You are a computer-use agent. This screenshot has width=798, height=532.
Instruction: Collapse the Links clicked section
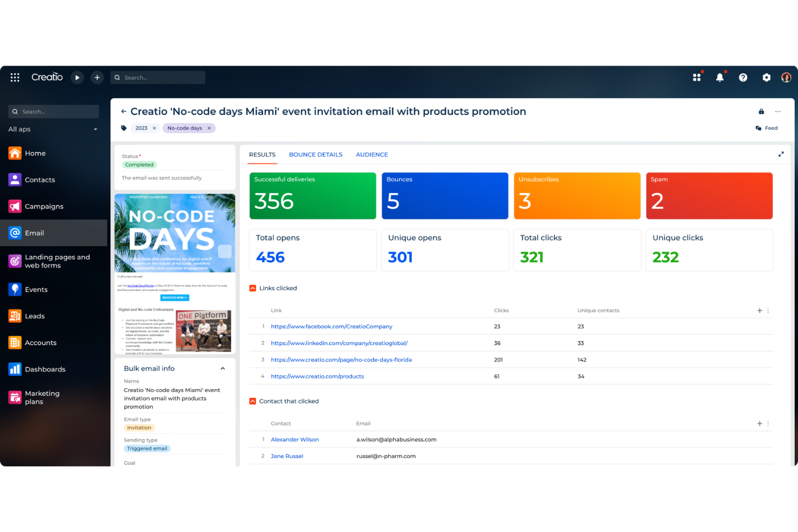point(252,288)
